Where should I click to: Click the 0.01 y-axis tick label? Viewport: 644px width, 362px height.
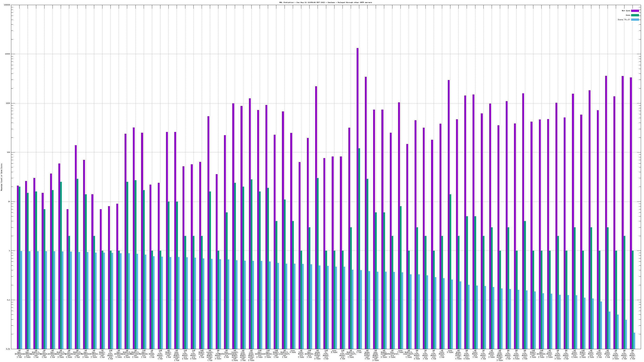tap(8, 349)
